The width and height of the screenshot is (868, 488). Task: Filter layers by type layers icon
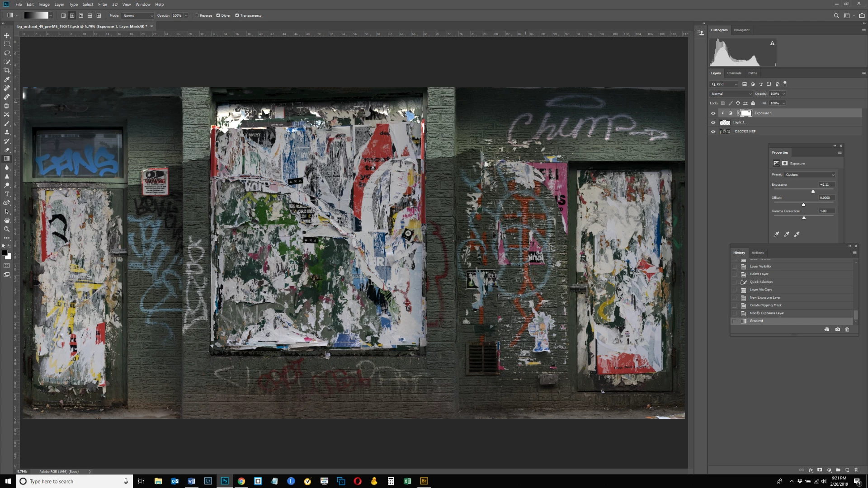click(x=761, y=84)
